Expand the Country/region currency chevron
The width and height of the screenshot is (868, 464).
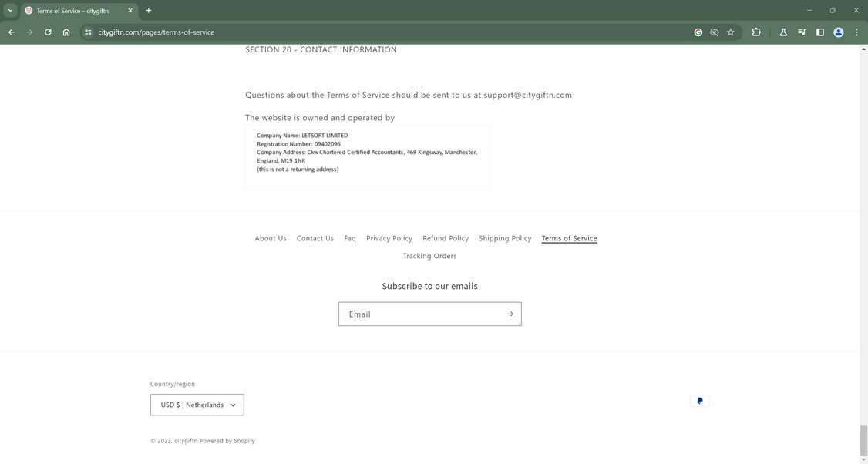232,404
